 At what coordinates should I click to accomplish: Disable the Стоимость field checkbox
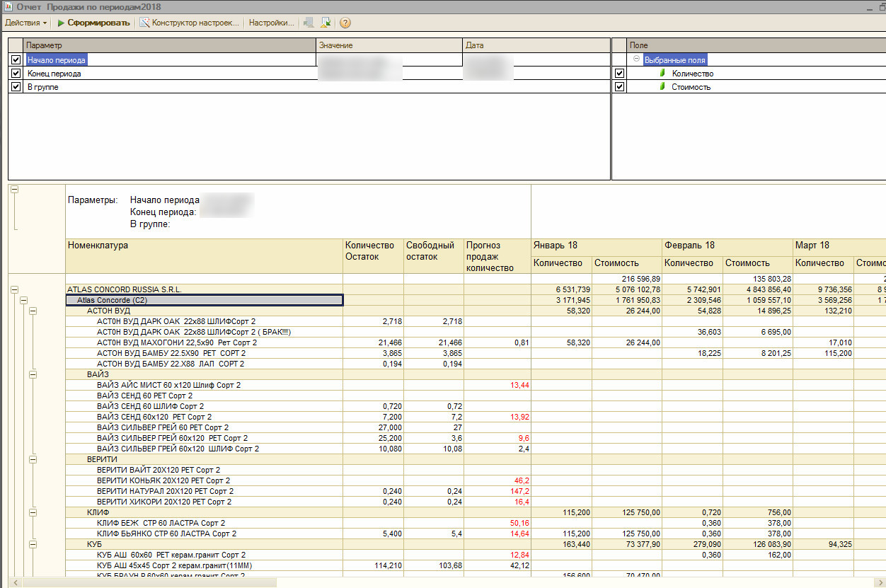[x=619, y=87]
